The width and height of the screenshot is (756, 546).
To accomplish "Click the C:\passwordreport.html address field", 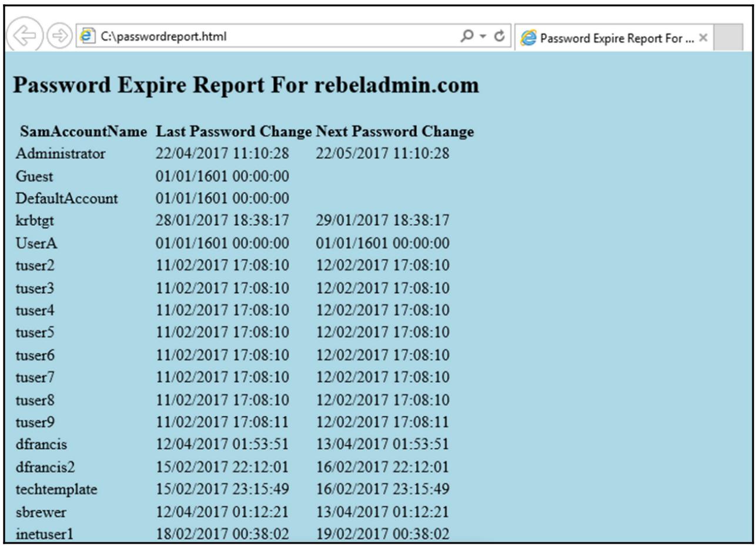I will 265,36.
